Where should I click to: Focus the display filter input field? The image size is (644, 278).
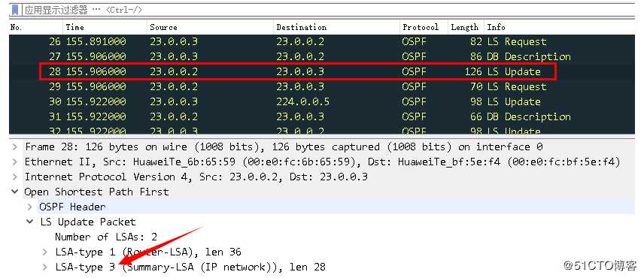[329, 10]
